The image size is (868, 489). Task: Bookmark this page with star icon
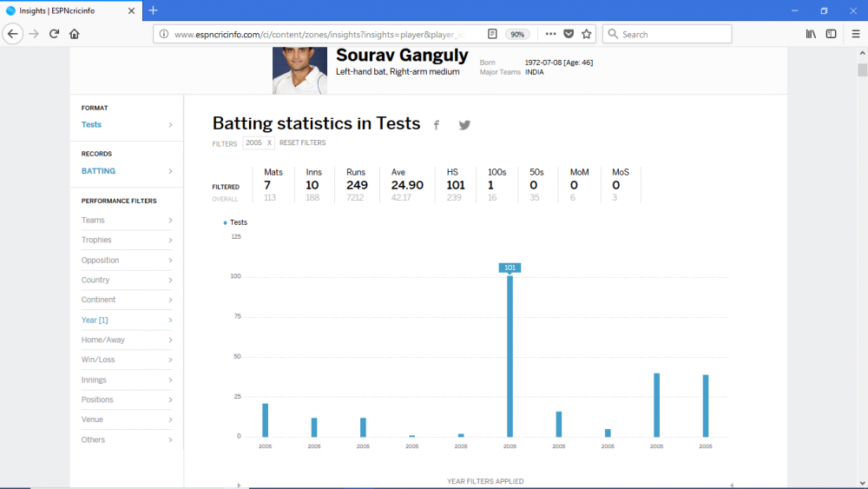click(587, 34)
